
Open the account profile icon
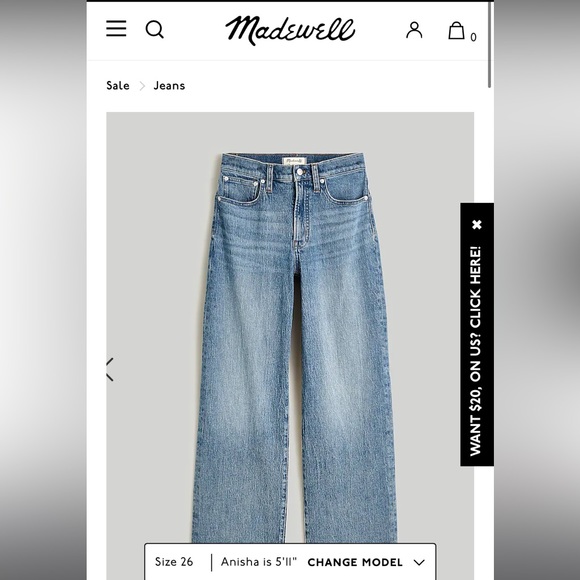(414, 30)
